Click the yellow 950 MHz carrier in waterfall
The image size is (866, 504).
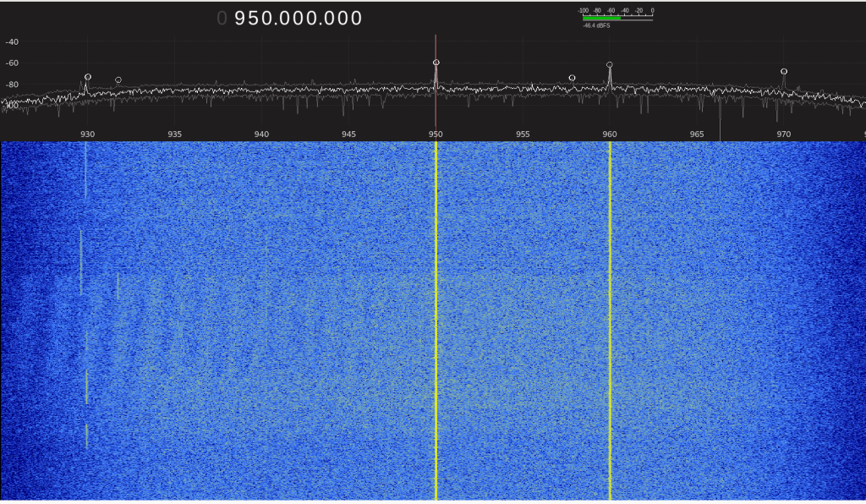(x=436, y=320)
